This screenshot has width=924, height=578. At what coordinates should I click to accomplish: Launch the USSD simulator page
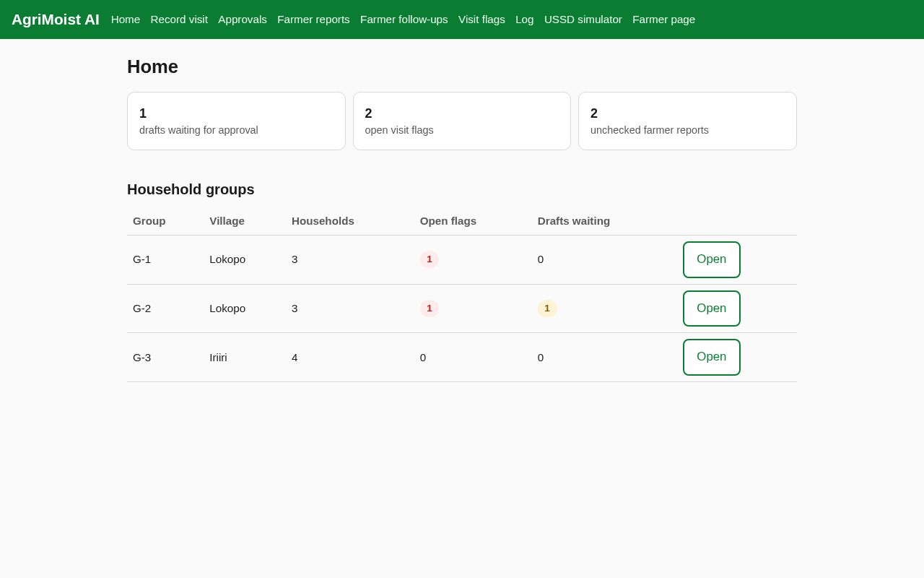pos(583,20)
